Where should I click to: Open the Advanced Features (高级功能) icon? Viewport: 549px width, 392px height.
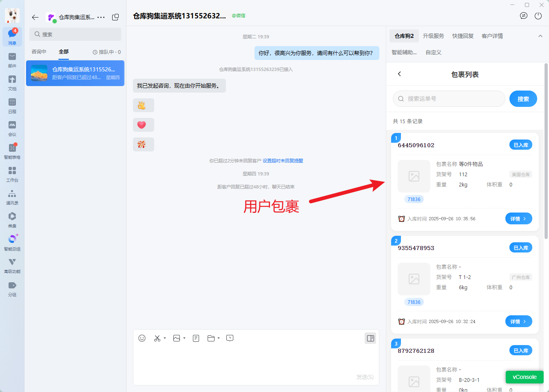(x=12, y=265)
